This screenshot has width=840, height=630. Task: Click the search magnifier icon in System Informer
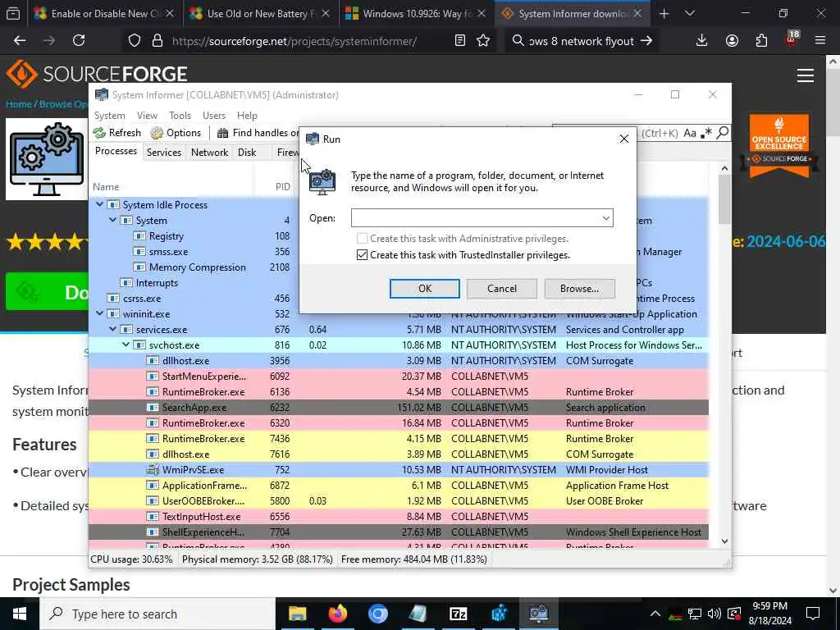723,132
